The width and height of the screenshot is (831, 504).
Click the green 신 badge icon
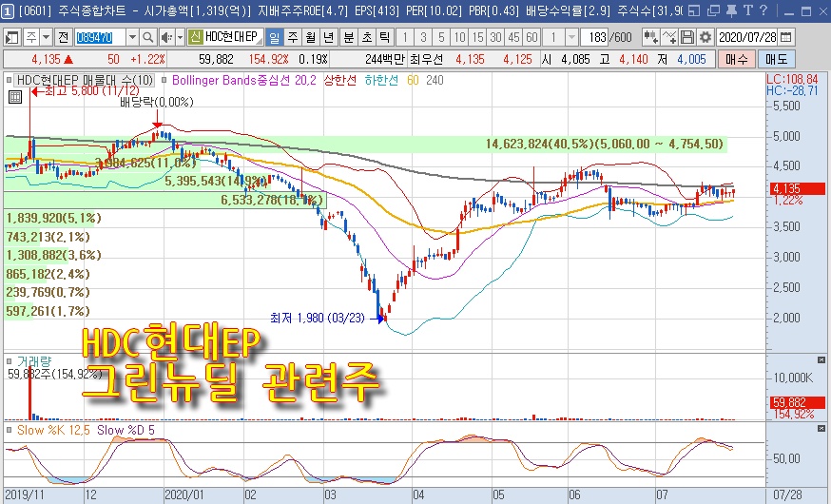click(x=195, y=37)
